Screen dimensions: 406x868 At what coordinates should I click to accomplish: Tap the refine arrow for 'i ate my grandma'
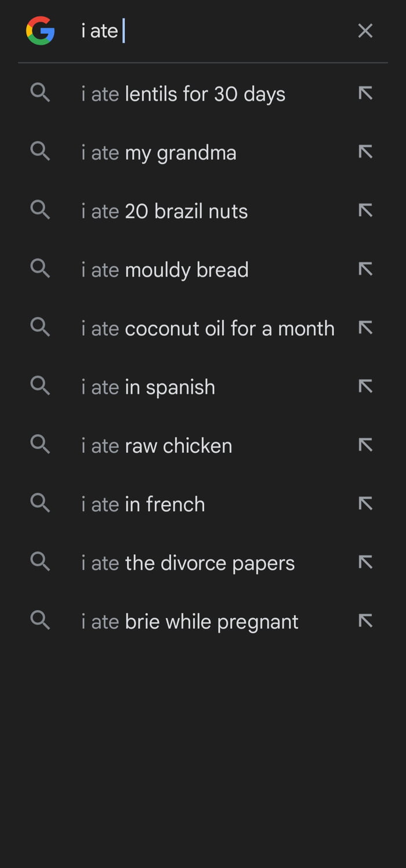(x=365, y=152)
